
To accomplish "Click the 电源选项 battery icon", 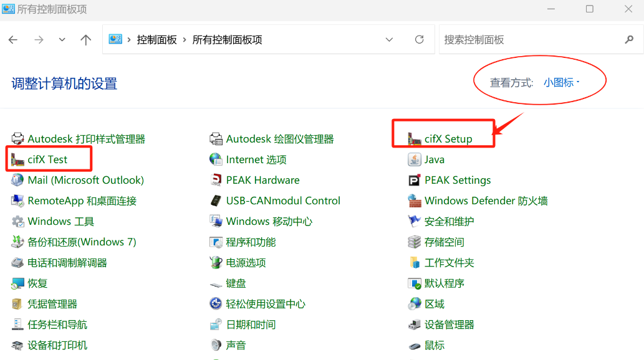I will (x=216, y=263).
